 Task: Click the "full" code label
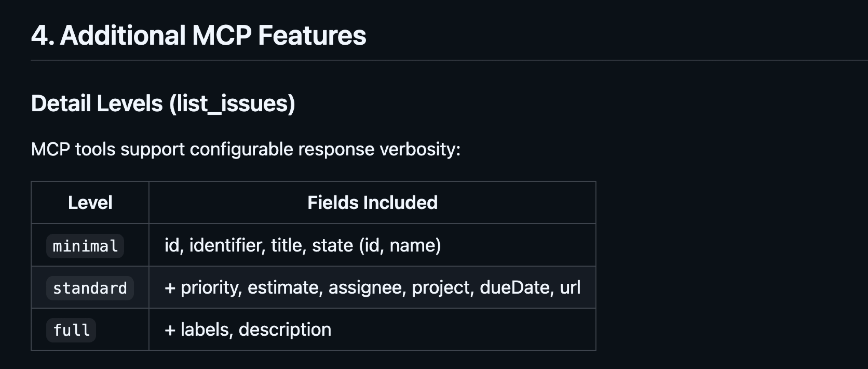[x=71, y=330]
